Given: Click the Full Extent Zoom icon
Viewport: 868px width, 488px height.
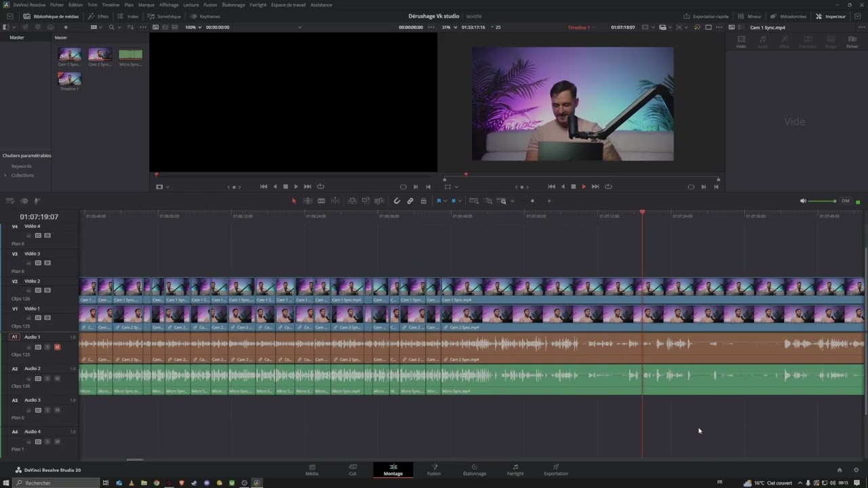Looking at the screenshot, I should pyautogui.click(x=474, y=201).
